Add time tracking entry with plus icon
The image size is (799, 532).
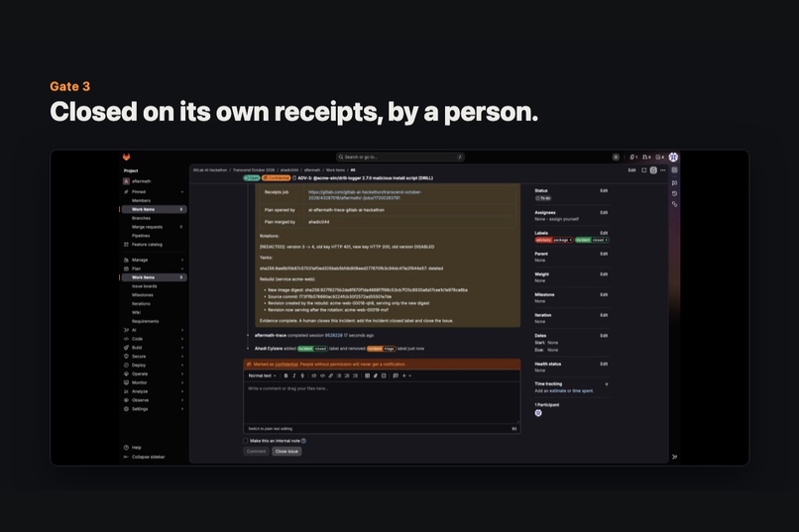[x=607, y=384]
